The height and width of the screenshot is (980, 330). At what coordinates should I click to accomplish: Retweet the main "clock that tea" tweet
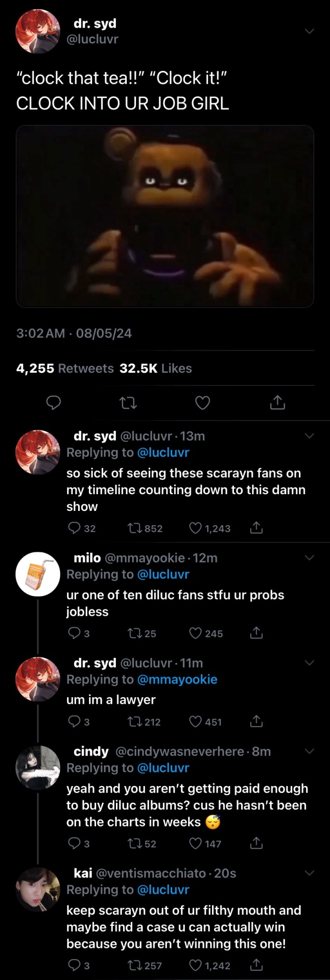tap(128, 403)
